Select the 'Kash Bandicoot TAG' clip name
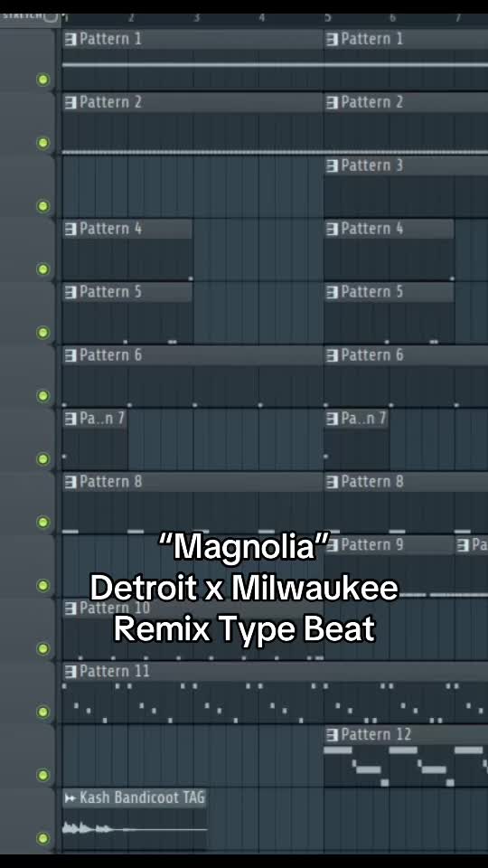This screenshot has width=488, height=868. click(142, 797)
